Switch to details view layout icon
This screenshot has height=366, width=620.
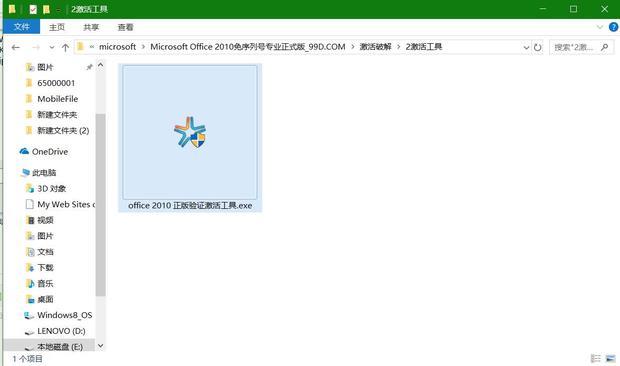595,358
